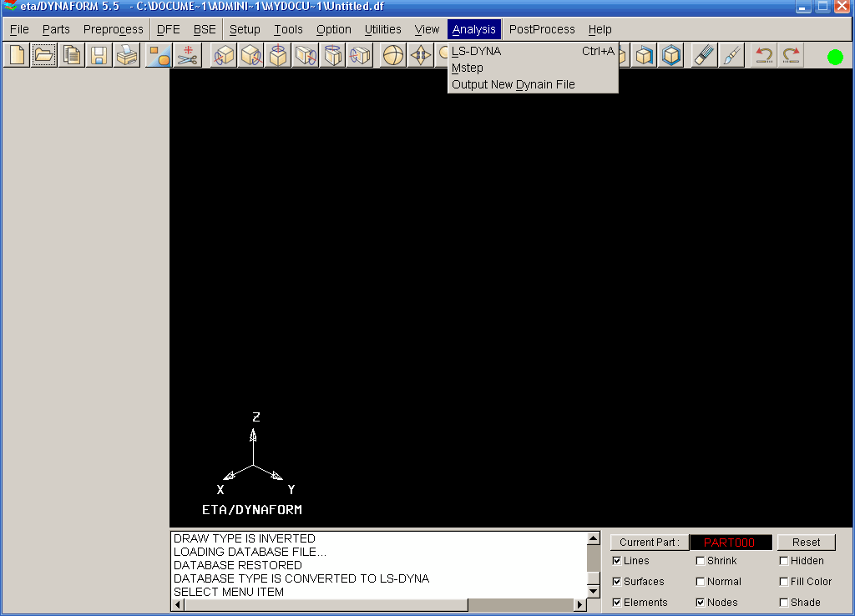Close the open Analysis menu
The width and height of the screenshot is (855, 616).
tap(474, 29)
